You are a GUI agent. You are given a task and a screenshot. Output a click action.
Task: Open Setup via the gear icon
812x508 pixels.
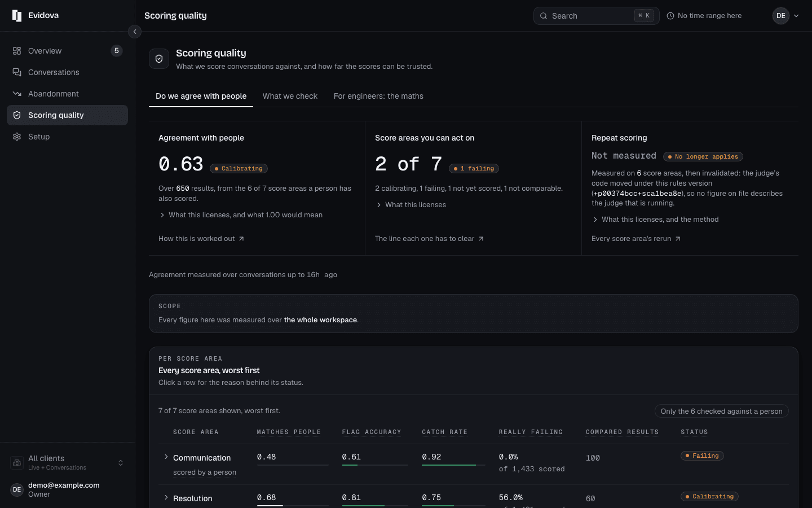coord(17,137)
